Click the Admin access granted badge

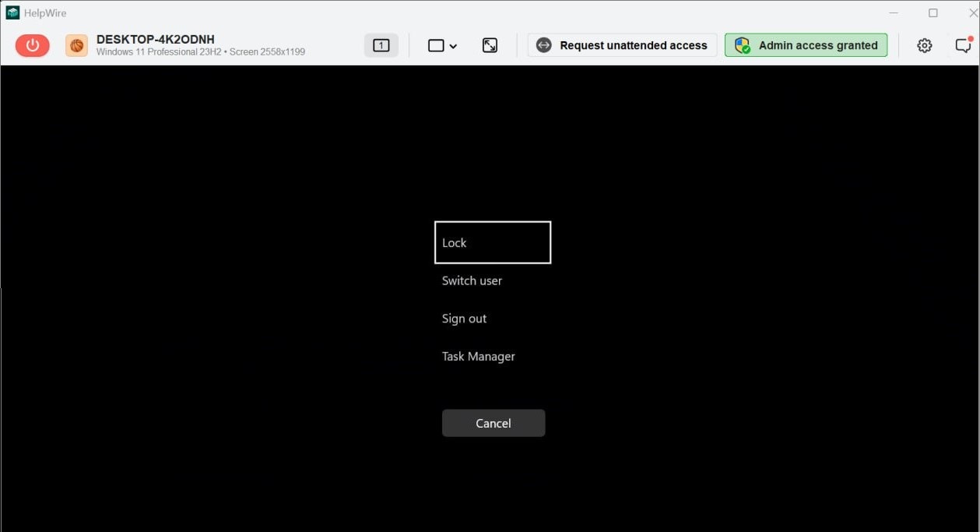pos(806,44)
